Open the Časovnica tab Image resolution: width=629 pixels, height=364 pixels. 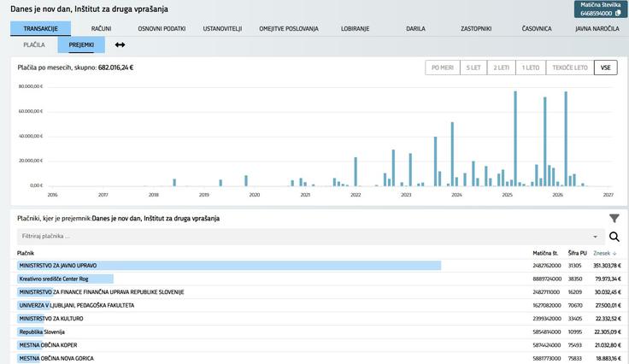(x=537, y=28)
